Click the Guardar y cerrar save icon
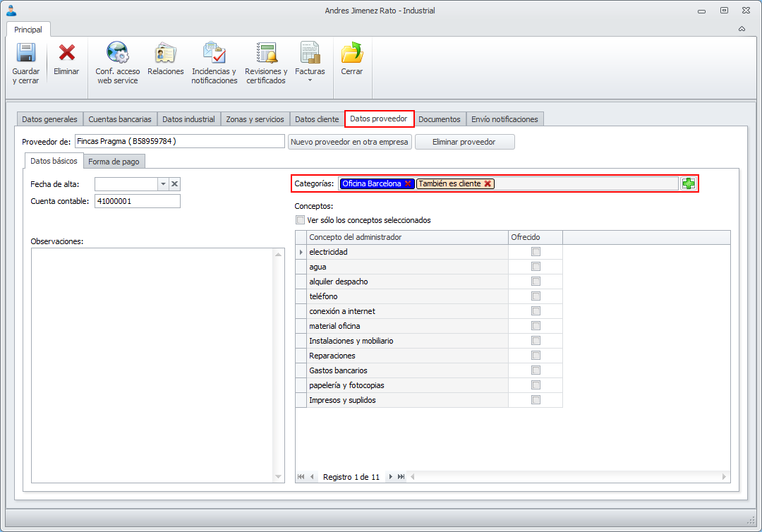 pos(26,54)
